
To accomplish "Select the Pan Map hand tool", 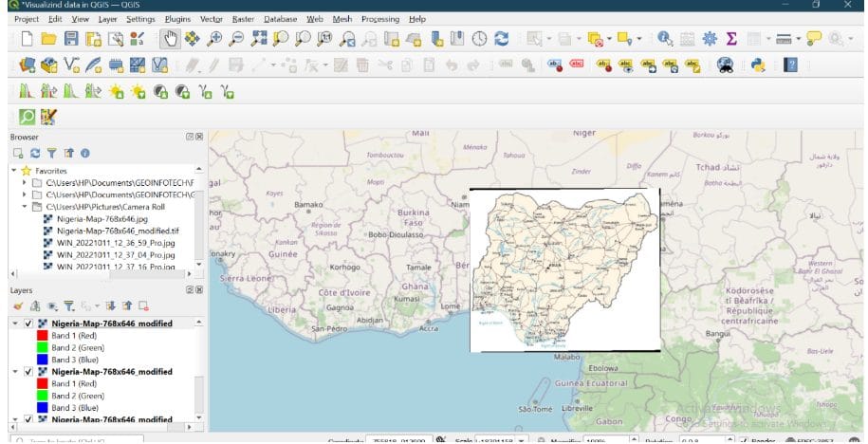I will point(171,39).
